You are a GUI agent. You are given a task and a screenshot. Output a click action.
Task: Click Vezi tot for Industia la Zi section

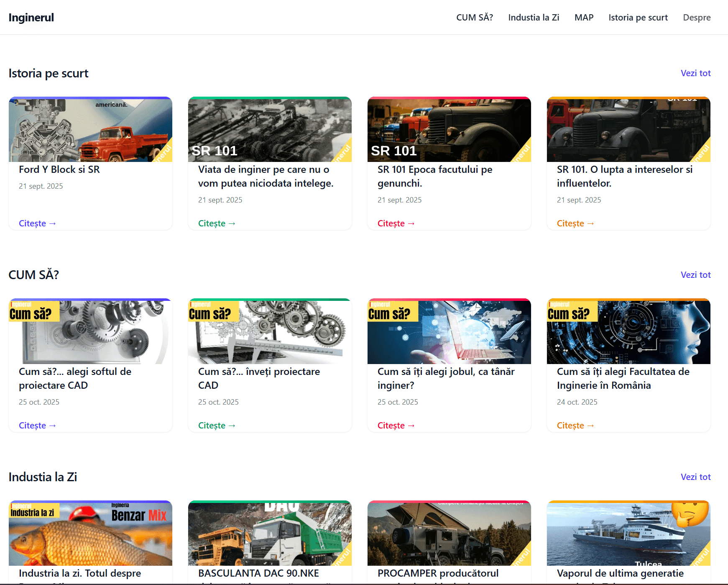[695, 477]
